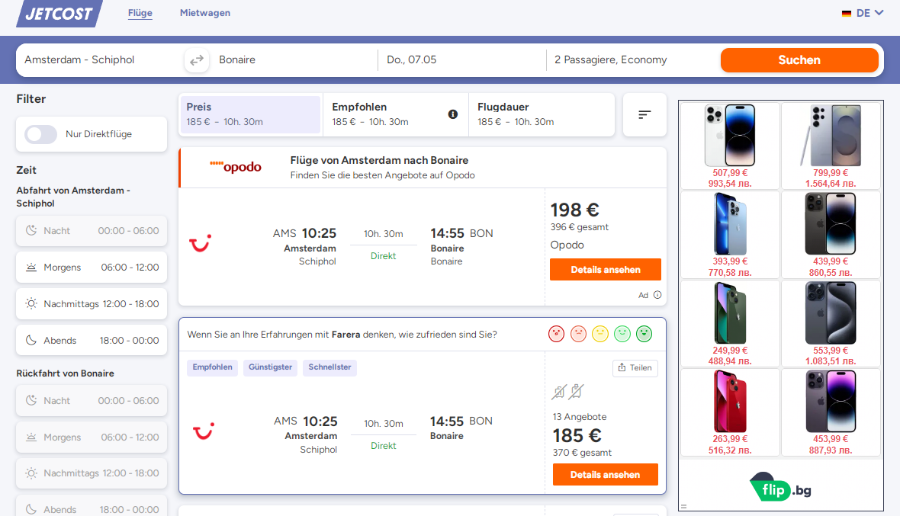The image size is (900, 516).
Task: Sort results by Preis tab
Action: point(250,115)
